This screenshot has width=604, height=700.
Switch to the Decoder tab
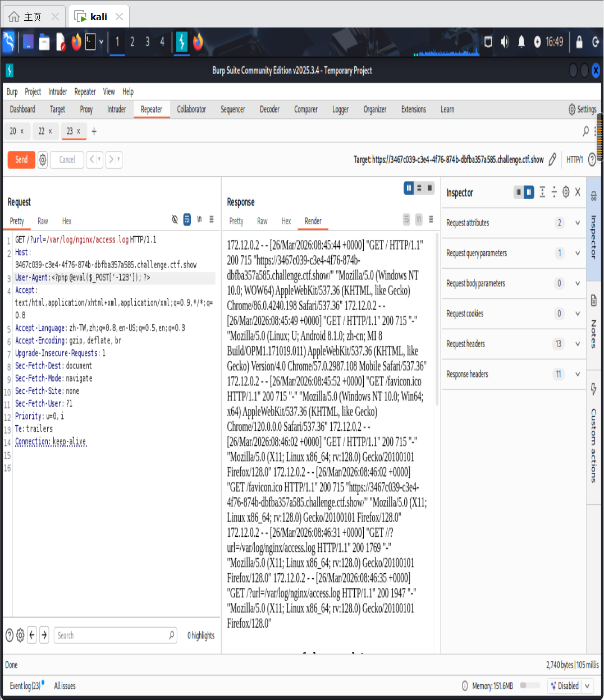(269, 109)
